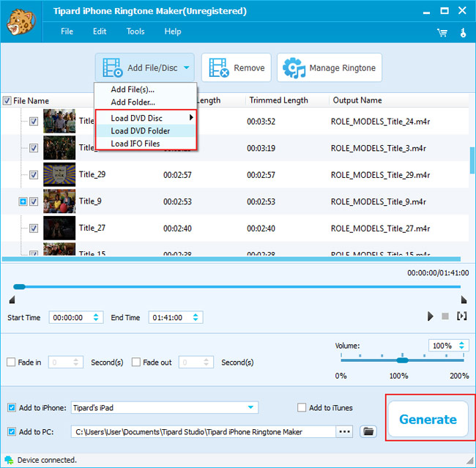Uncheck the Title_3 row checkbox
476x468 pixels.
(x=34, y=148)
